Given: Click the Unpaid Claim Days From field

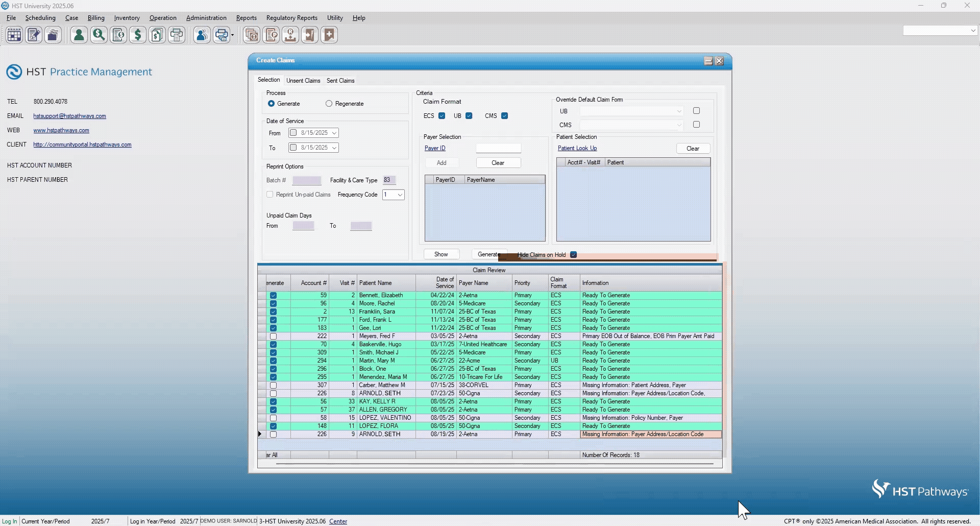Looking at the screenshot, I should (303, 226).
